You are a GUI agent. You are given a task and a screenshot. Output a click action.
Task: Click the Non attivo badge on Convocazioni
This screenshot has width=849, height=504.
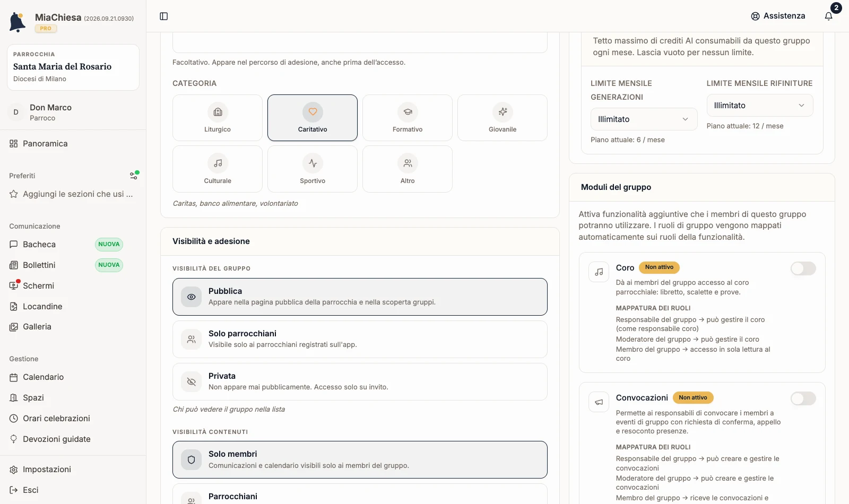point(693,398)
